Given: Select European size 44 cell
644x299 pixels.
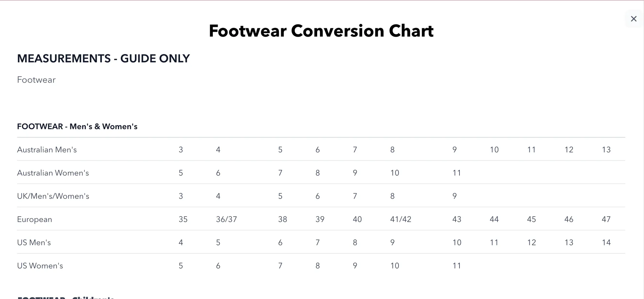Looking at the screenshot, I should coord(494,219).
